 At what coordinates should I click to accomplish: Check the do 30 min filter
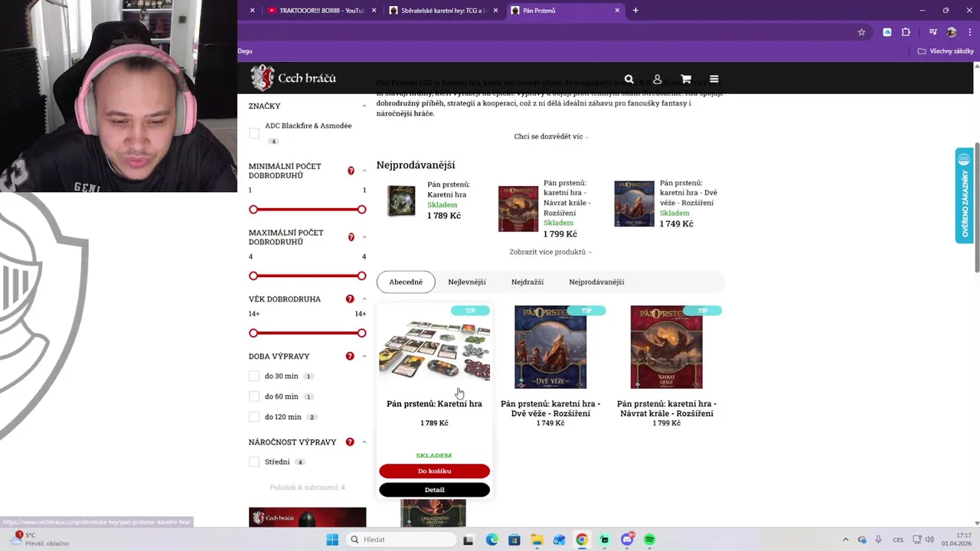254,376
